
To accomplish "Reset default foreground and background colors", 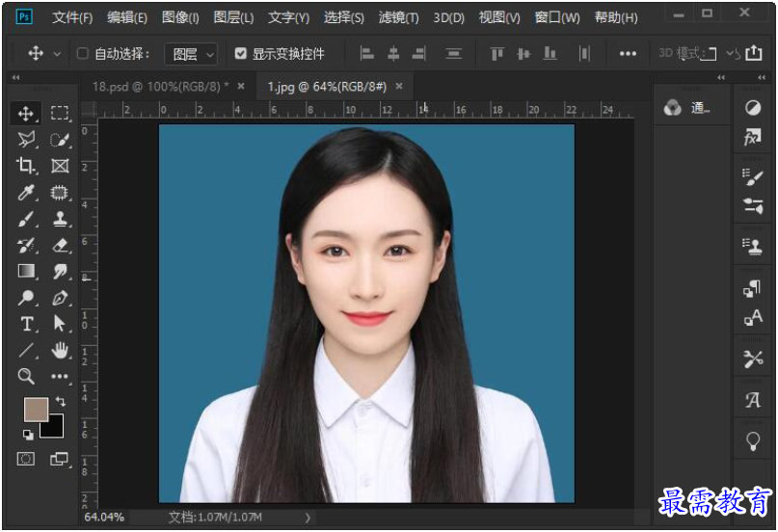I will point(28,436).
